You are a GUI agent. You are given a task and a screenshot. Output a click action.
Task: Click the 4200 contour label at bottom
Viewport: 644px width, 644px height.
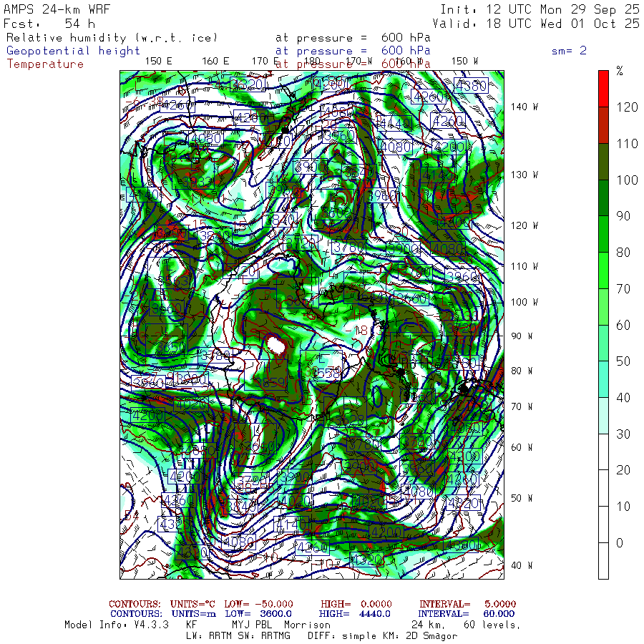pyautogui.click(x=386, y=532)
